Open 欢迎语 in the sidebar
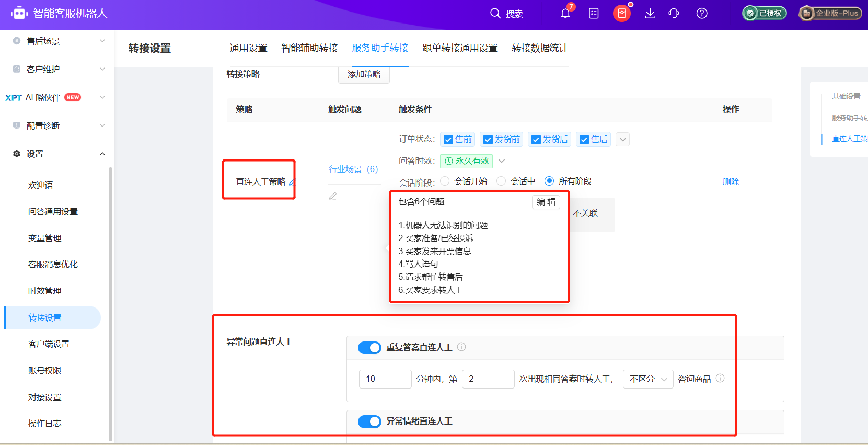Image resolution: width=868 pixels, height=445 pixels. coord(41,185)
